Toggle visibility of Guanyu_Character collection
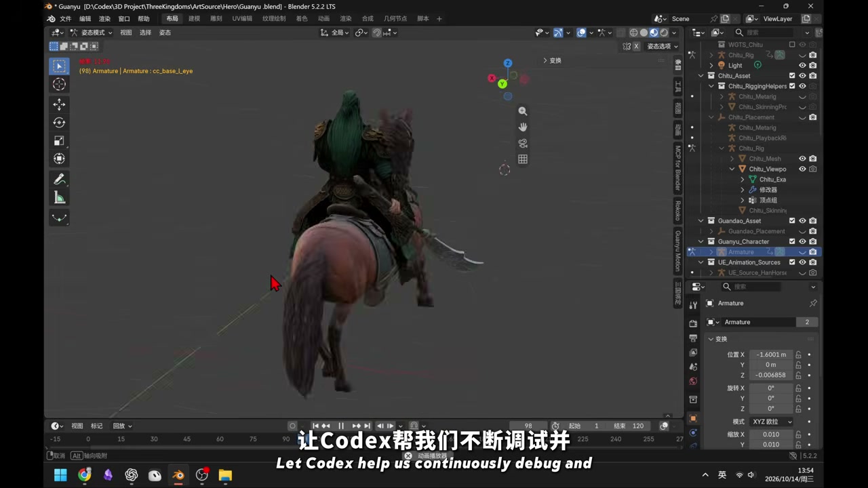 tap(802, 242)
